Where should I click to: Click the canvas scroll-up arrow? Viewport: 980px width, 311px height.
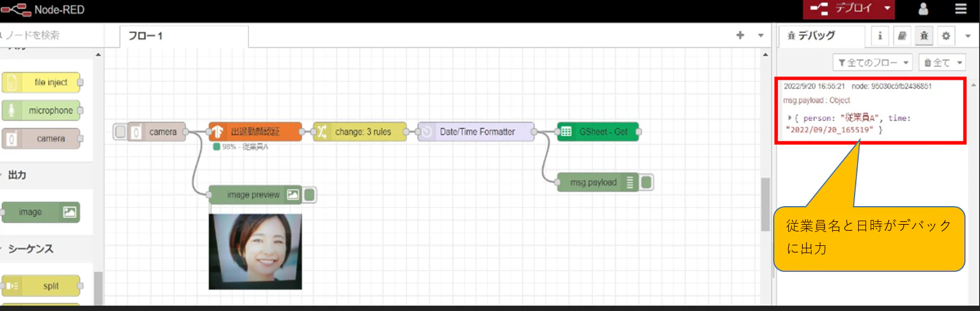tap(765, 55)
